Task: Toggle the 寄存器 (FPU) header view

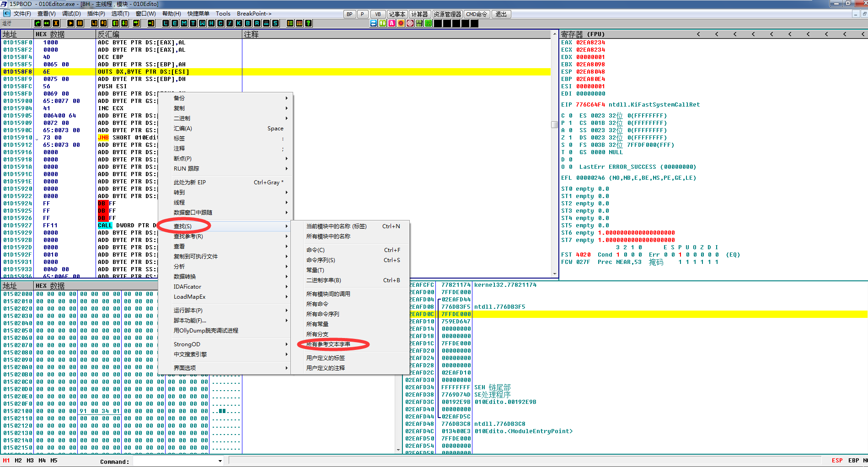Action: [583, 34]
